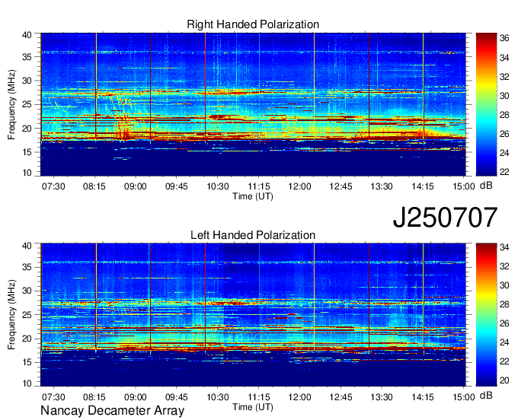Screen dimensions: 518x420
Task: Click the 25 MHz tick on the Right Handed frequency axis
Action: pos(27,104)
